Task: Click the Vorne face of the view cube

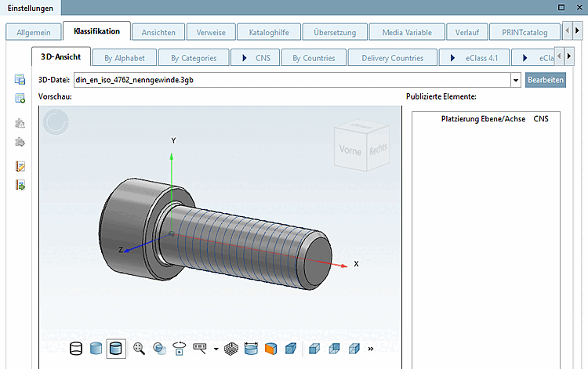Action: click(x=349, y=150)
